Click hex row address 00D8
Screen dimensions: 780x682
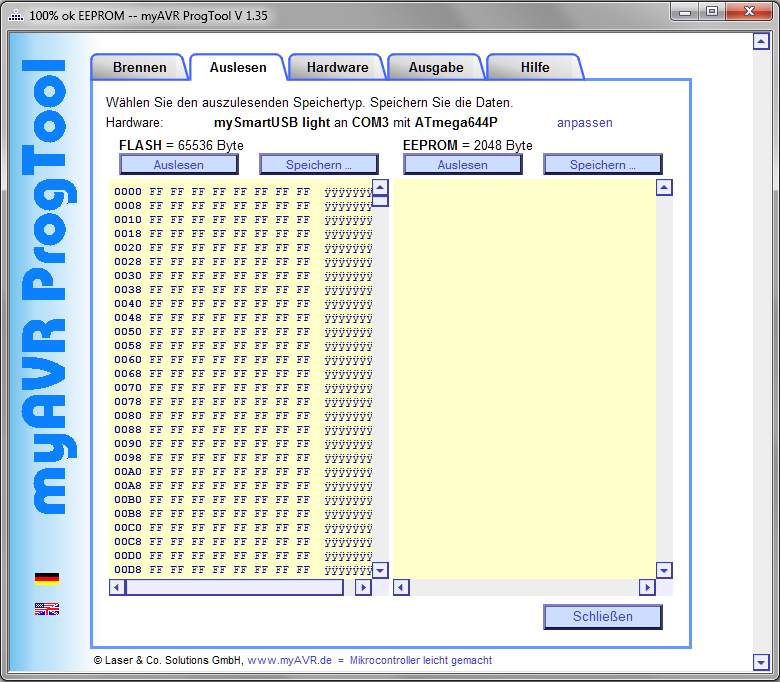point(128,570)
